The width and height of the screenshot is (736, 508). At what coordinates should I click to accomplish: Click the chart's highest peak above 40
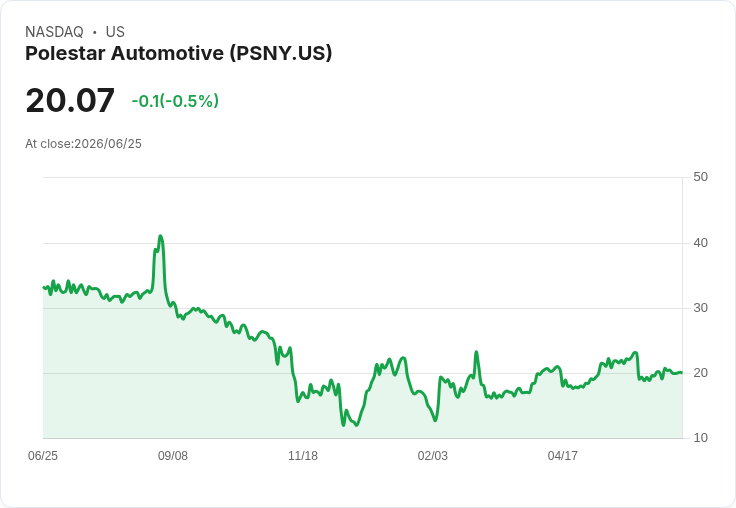(x=161, y=236)
